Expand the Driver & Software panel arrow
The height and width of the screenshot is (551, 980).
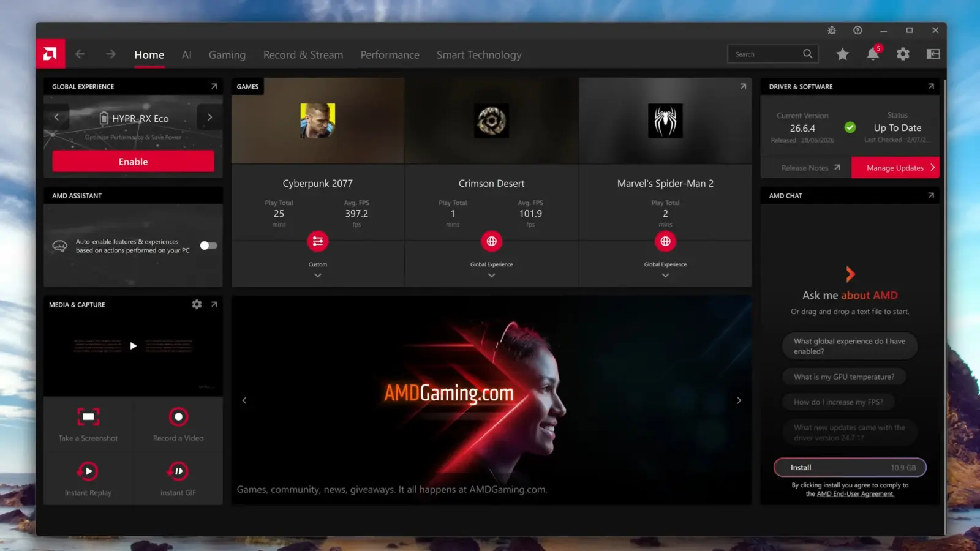931,86
